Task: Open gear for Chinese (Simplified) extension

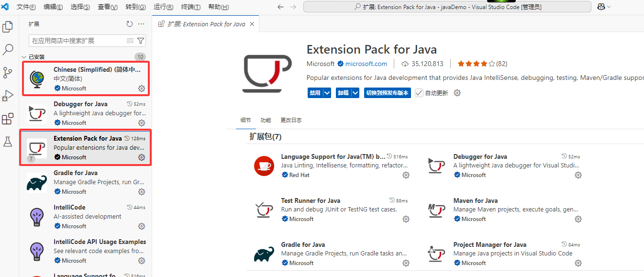Action: point(142,89)
